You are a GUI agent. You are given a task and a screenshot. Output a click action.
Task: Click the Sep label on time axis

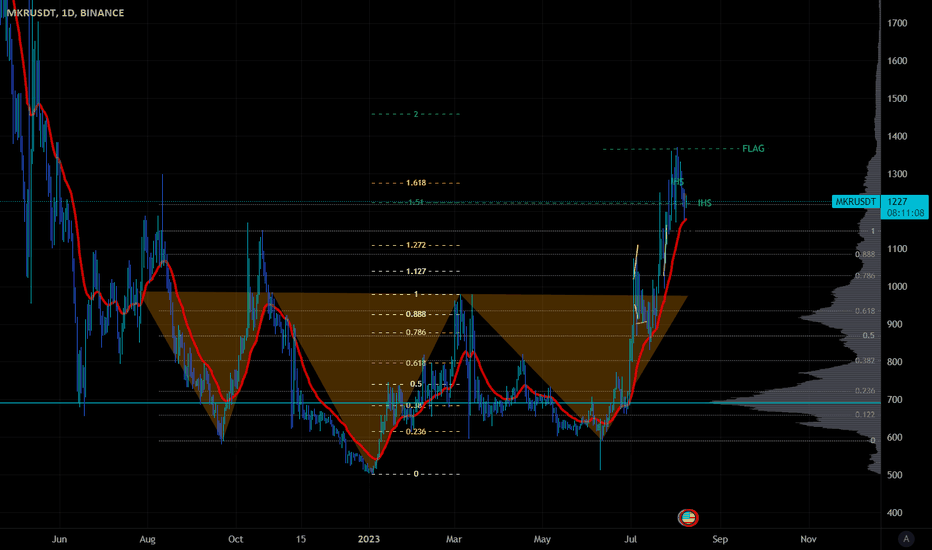coord(720,539)
